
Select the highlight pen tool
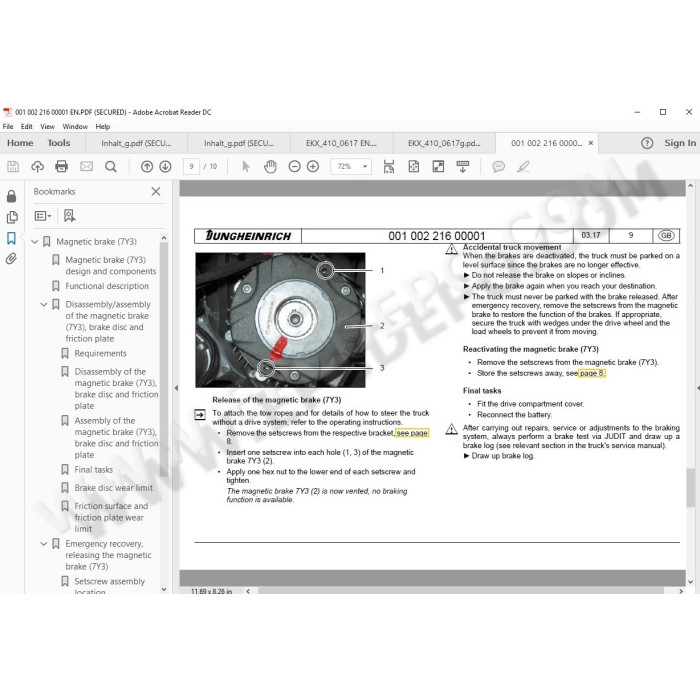[x=523, y=167]
